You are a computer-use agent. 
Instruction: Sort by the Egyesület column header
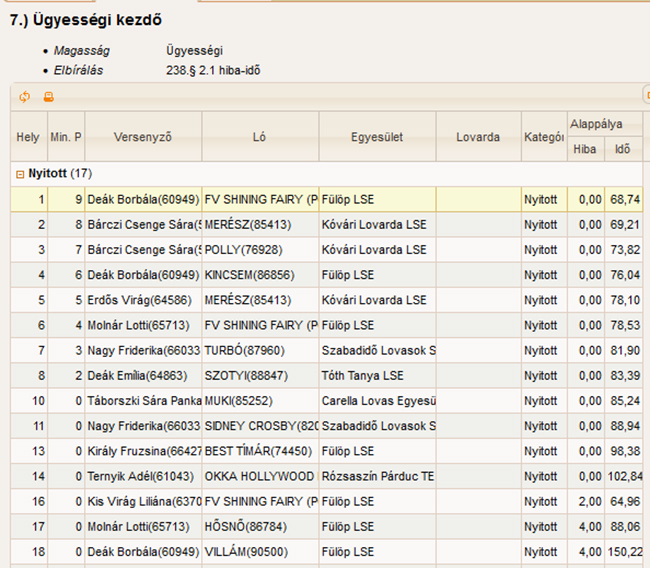[x=377, y=137]
